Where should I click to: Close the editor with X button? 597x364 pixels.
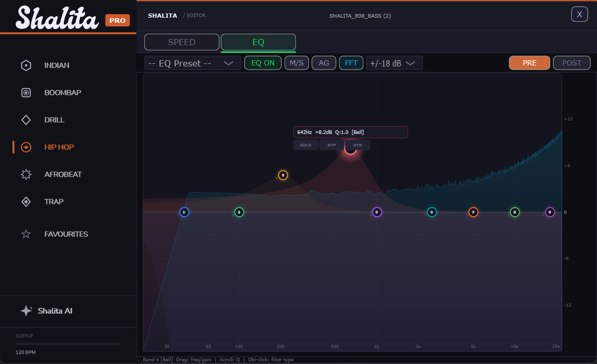click(x=579, y=15)
